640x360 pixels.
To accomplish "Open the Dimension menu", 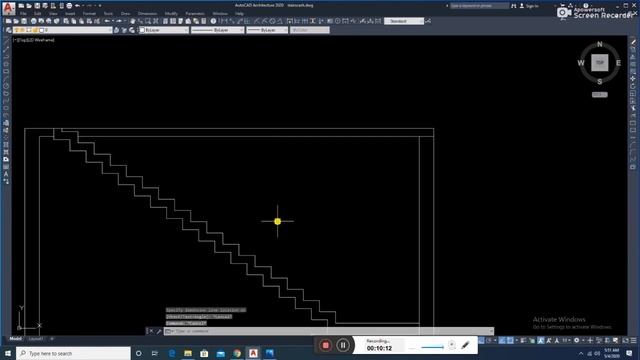I will pos(147,14).
